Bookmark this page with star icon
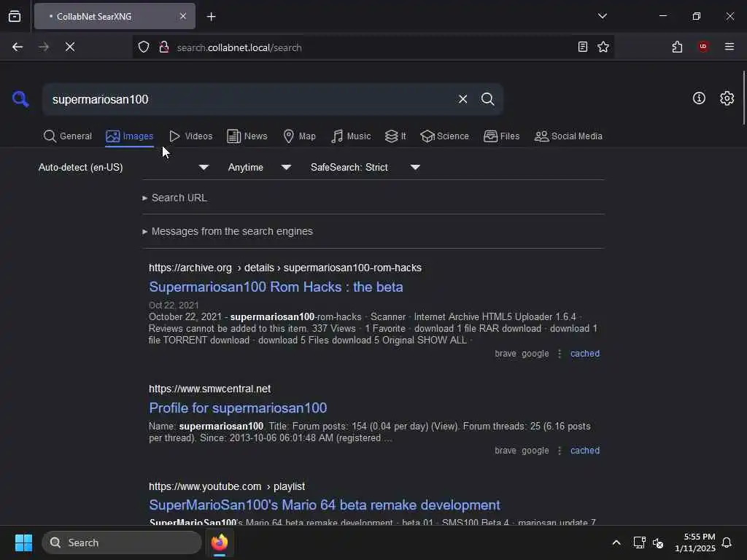 (603, 47)
